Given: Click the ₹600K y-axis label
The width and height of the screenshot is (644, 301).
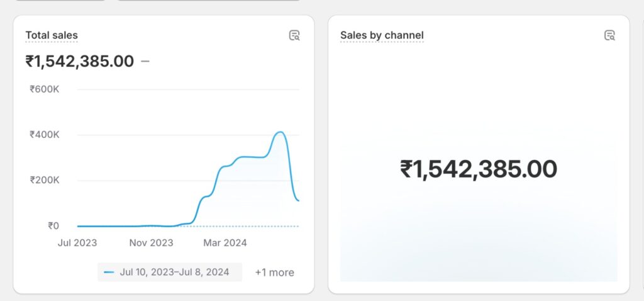Looking at the screenshot, I should tap(45, 89).
